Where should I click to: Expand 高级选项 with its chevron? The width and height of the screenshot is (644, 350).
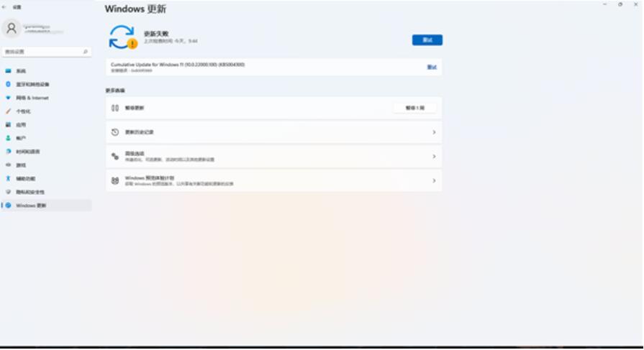pos(434,157)
